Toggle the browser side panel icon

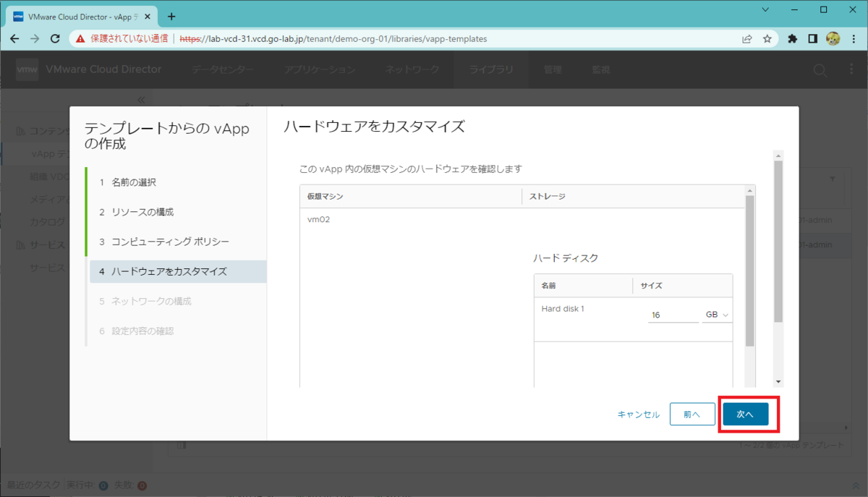(813, 39)
